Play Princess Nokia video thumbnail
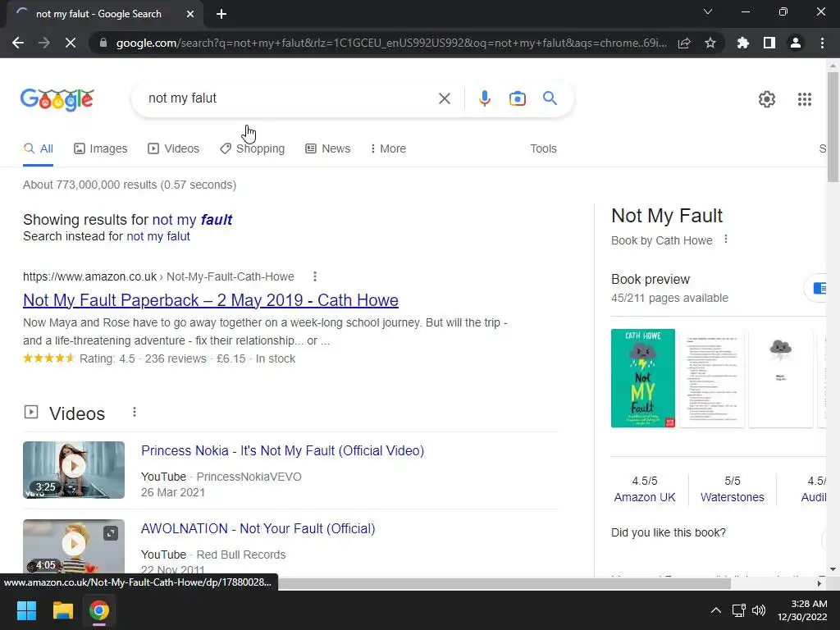 point(74,470)
